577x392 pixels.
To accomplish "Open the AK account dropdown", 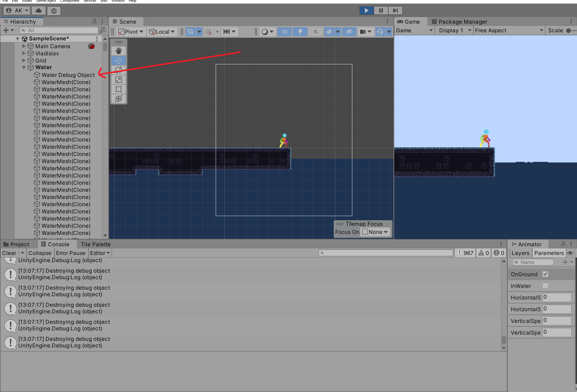I will point(17,10).
